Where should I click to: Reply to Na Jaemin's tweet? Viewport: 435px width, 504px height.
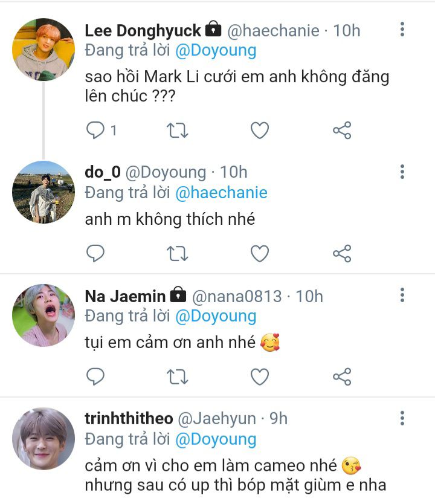click(95, 377)
